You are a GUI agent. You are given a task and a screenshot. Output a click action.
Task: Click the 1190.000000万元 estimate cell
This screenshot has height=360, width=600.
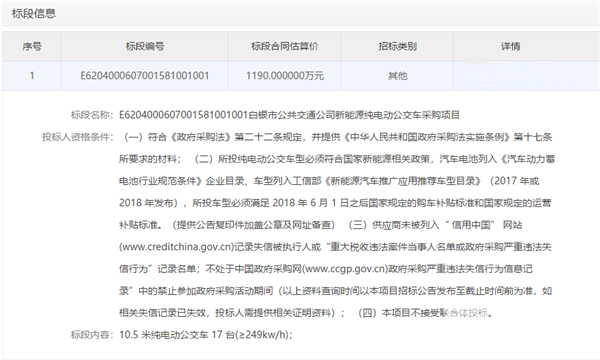pyautogui.click(x=284, y=76)
